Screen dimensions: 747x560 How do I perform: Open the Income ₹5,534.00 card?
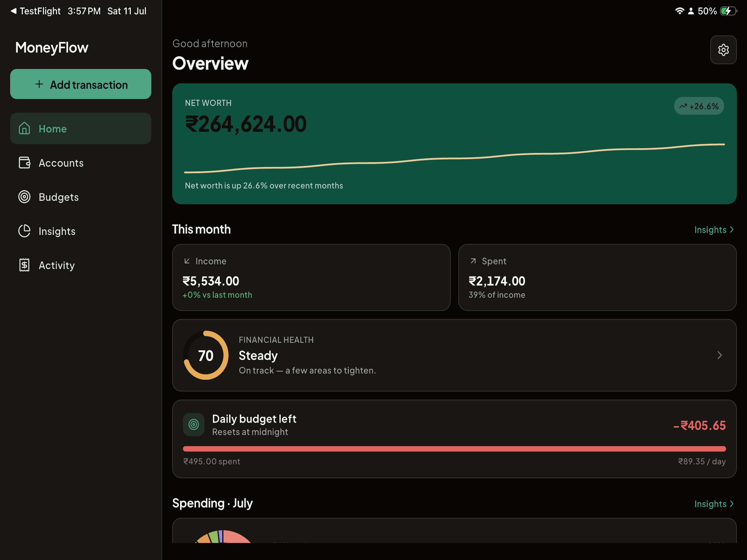311,278
